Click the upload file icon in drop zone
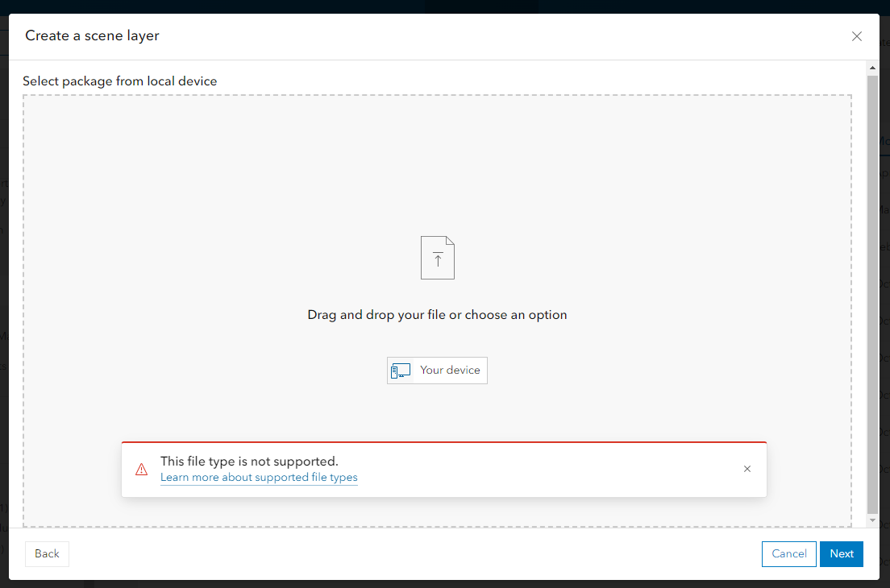The width and height of the screenshot is (890, 588). pyautogui.click(x=438, y=258)
